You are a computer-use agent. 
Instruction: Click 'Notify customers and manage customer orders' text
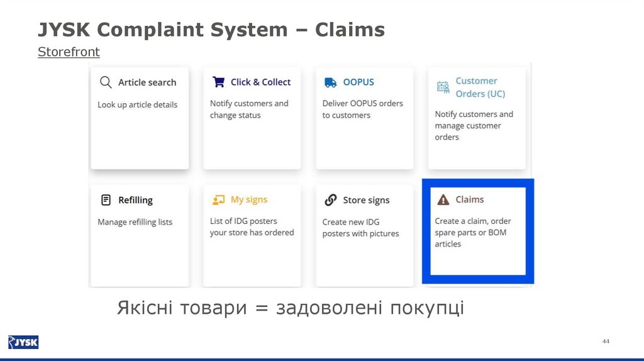click(x=474, y=126)
